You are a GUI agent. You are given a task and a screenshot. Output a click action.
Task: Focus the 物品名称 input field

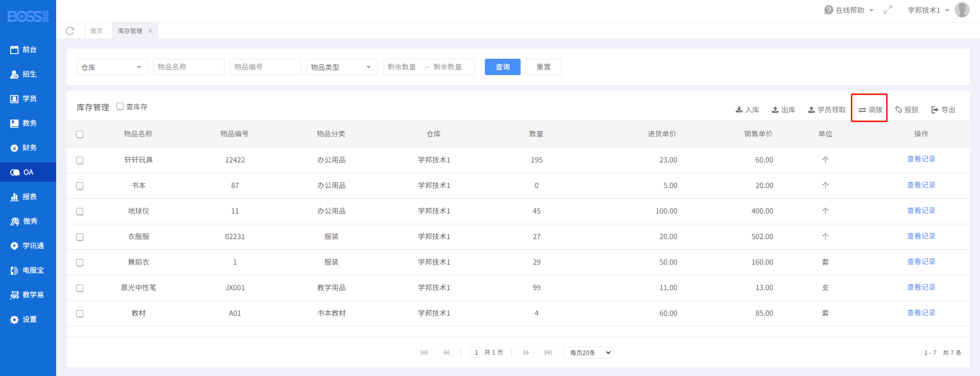(x=189, y=67)
